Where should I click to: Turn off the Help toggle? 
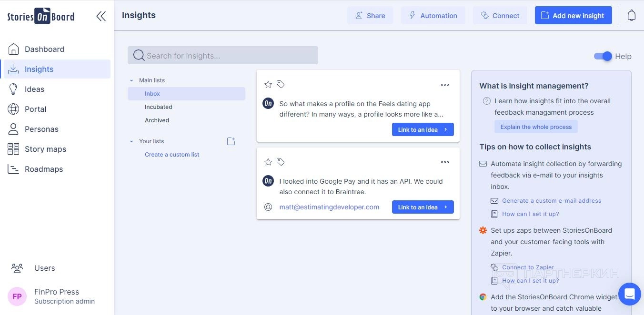(603, 56)
